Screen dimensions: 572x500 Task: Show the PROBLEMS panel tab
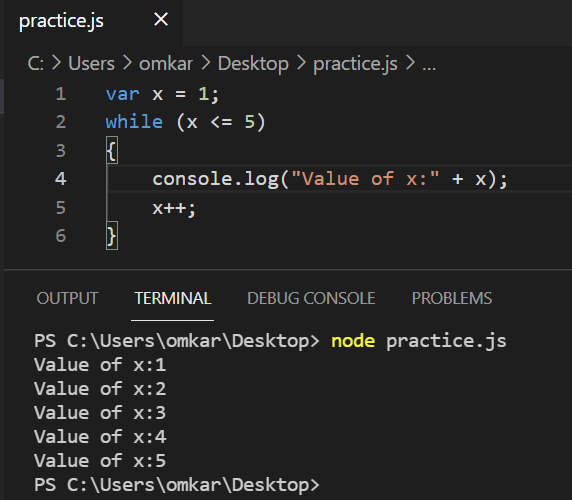point(452,298)
